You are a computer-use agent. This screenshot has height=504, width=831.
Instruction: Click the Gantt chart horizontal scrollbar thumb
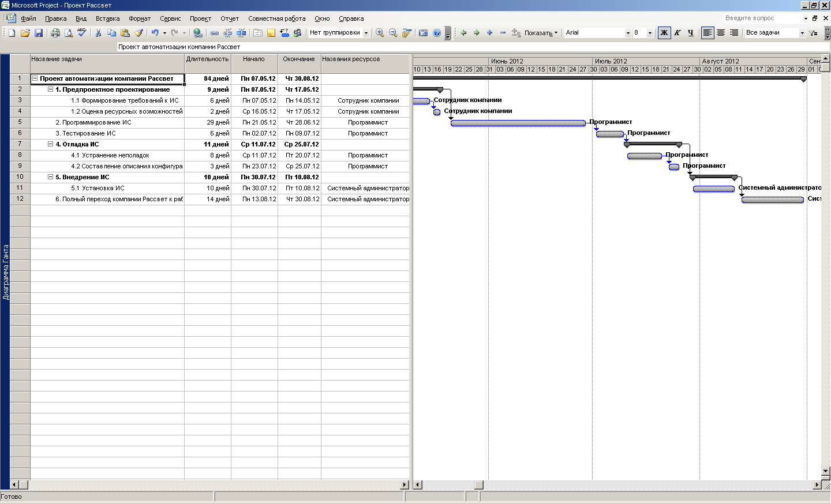[x=478, y=485]
